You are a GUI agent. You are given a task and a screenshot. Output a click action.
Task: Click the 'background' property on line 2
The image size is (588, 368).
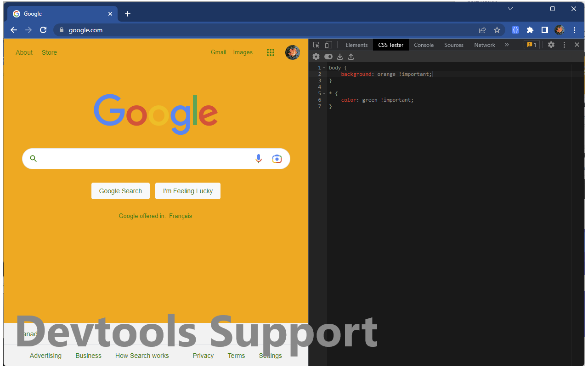[356, 74]
